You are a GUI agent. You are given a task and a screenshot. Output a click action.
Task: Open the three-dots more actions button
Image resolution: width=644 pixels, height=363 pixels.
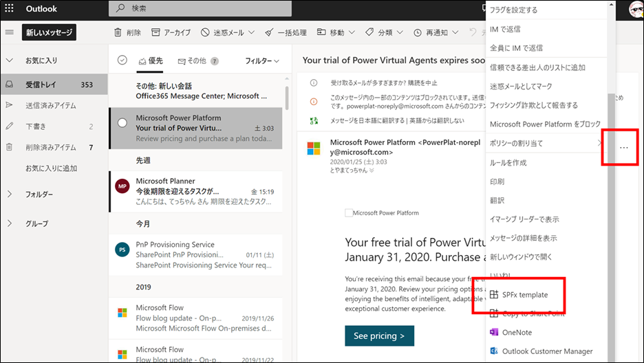(624, 148)
